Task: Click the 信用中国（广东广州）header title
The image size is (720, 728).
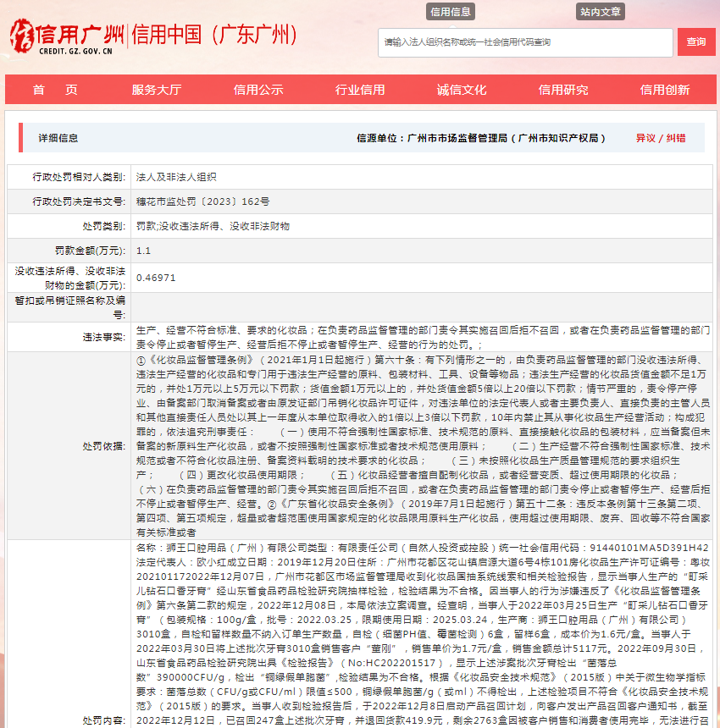Action: (213, 34)
